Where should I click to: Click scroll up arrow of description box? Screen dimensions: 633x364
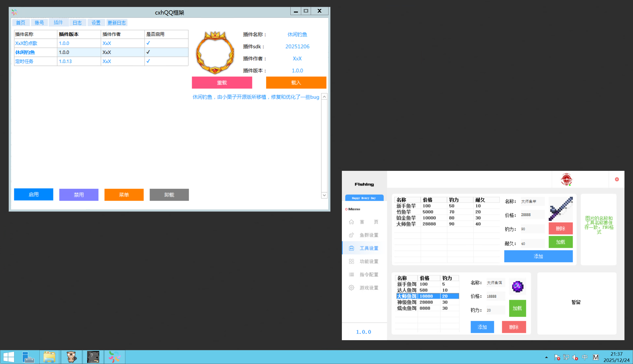[324, 97]
